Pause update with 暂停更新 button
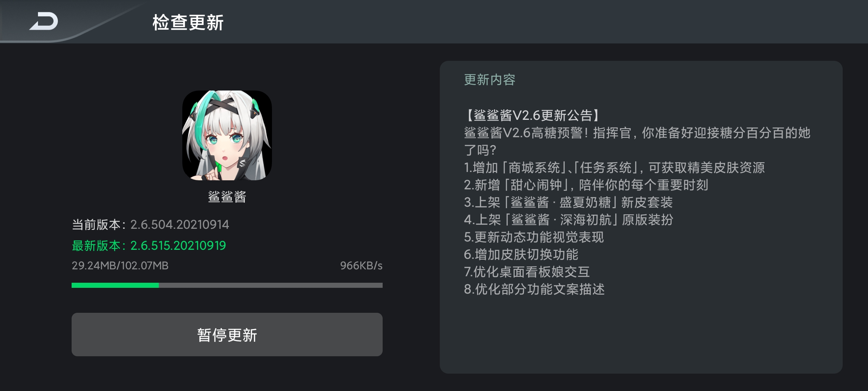The width and height of the screenshot is (868, 391). pyautogui.click(x=227, y=335)
